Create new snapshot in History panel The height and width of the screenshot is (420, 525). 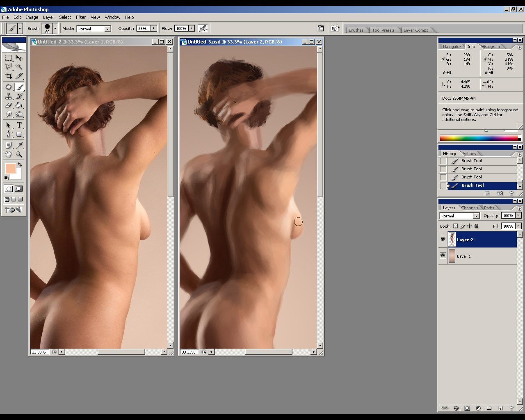pos(500,193)
